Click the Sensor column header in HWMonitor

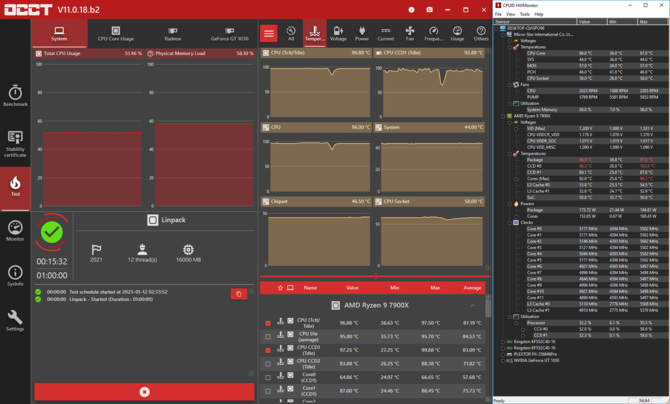(536, 21)
